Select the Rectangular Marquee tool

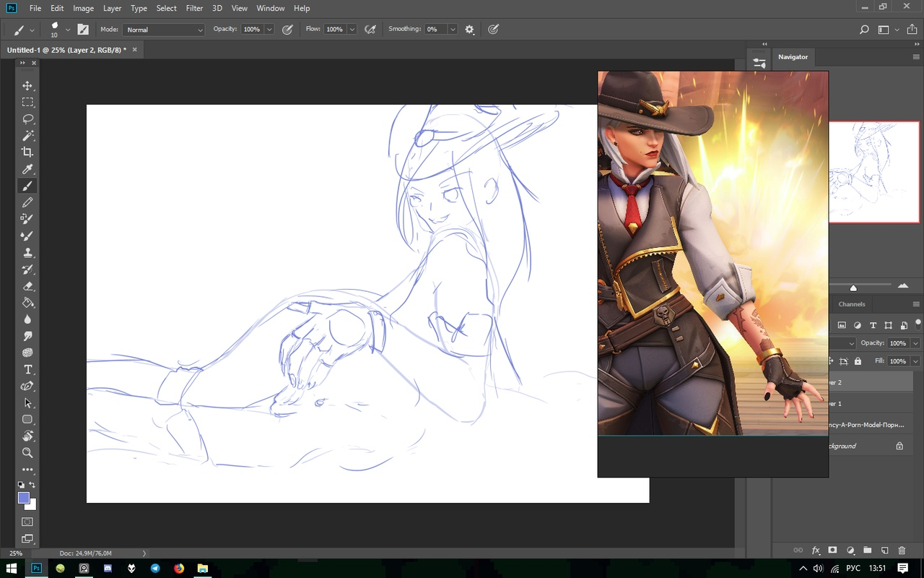tap(27, 102)
